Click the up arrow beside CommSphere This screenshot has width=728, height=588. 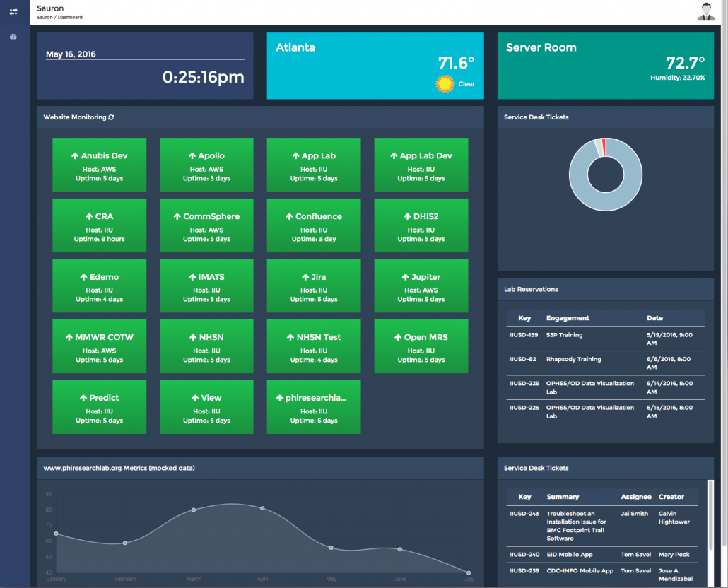pyautogui.click(x=177, y=216)
